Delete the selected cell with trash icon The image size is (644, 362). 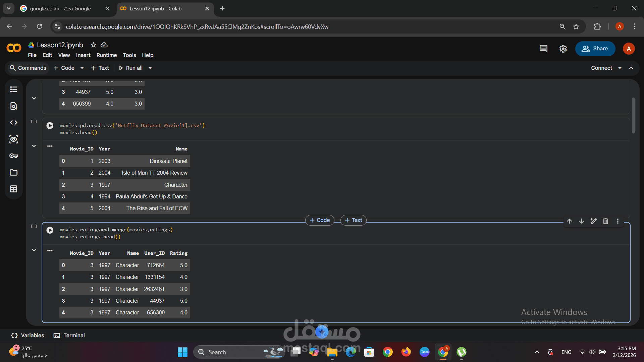click(x=605, y=221)
